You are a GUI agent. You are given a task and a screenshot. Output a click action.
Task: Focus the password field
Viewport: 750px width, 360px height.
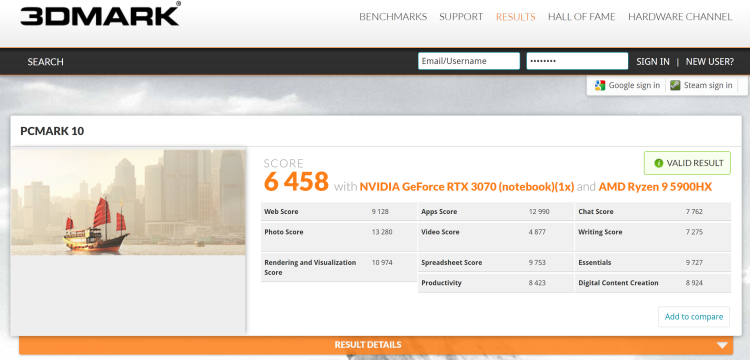coord(577,61)
